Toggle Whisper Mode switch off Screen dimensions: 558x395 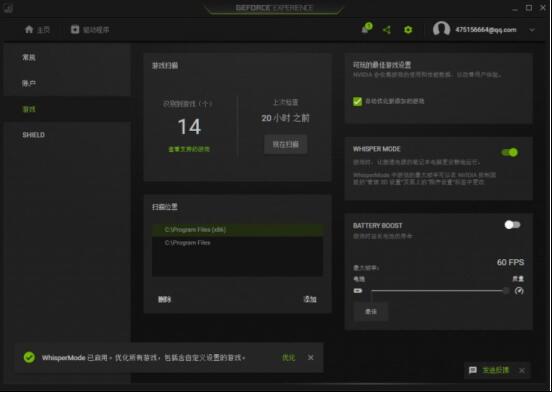tap(510, 153)
